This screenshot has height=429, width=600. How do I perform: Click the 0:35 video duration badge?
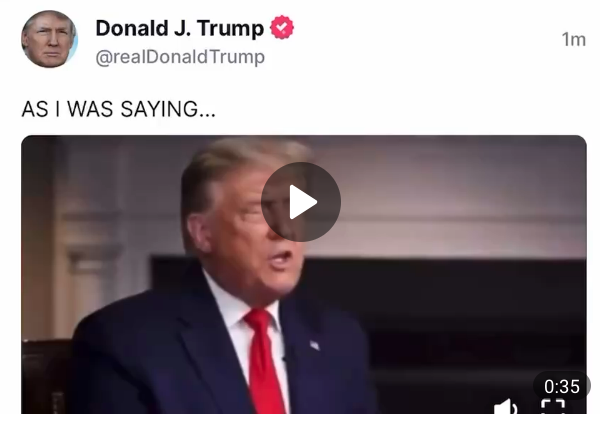coord(561,386)
